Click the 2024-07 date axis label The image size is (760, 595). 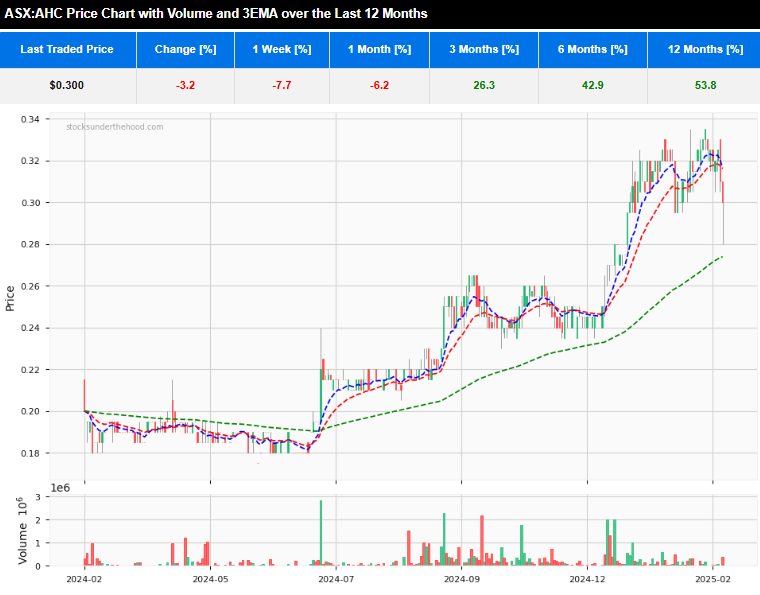tap(336, 579)
